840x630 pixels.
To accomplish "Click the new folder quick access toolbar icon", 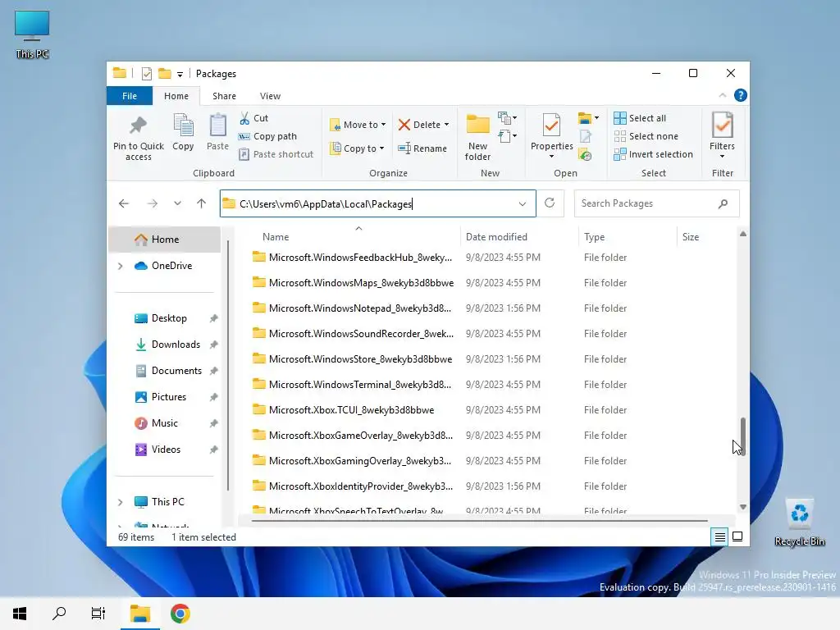I will (x=164, y=73).
